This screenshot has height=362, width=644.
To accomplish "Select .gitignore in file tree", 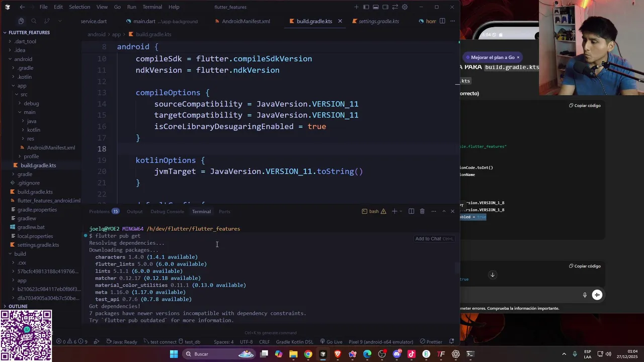I will click(x=28, y=183).
